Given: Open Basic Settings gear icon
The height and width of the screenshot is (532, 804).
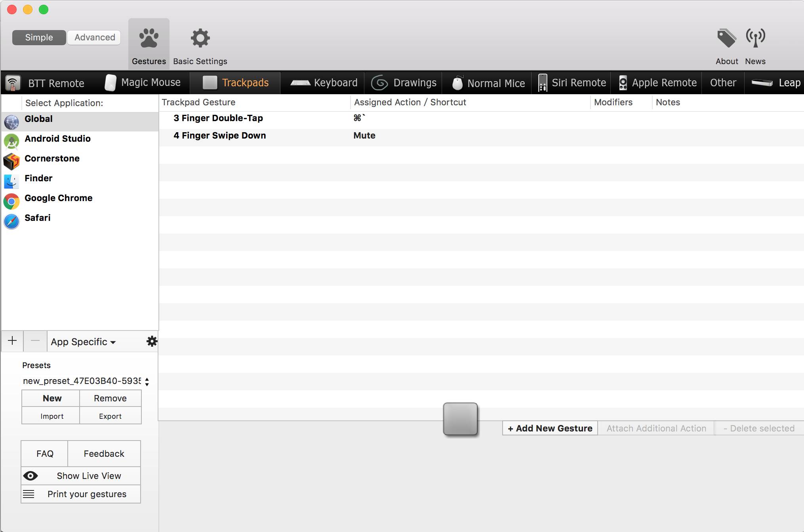Looking at the screenshot, I should click(x=200, y=39).
